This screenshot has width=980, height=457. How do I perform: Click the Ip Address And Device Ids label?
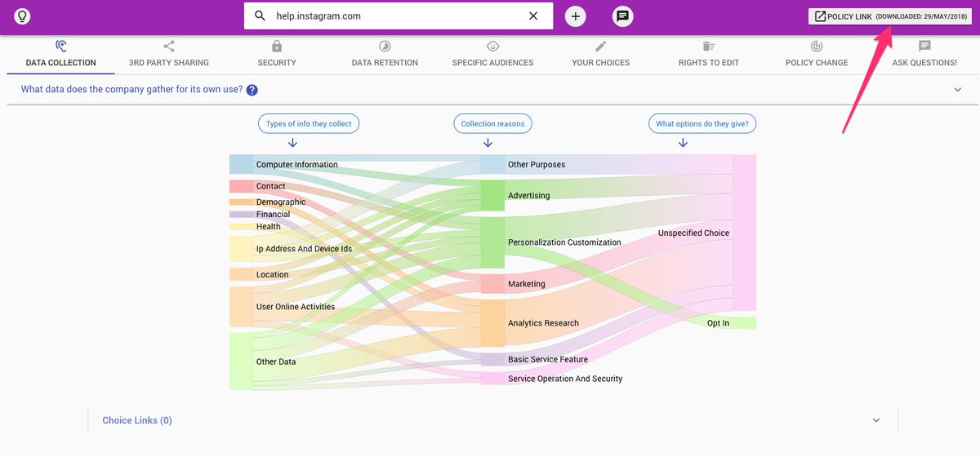tap(304, 249)
